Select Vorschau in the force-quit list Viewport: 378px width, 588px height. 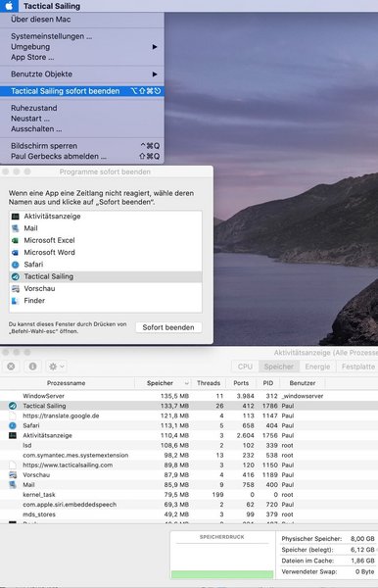(105, 288)
